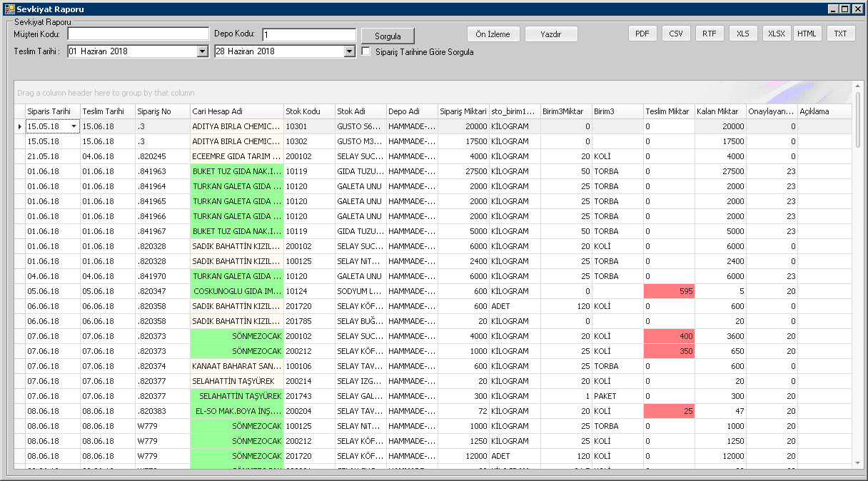Sort by Stok Adi column header
868x481 pixels.
[360, 111]
